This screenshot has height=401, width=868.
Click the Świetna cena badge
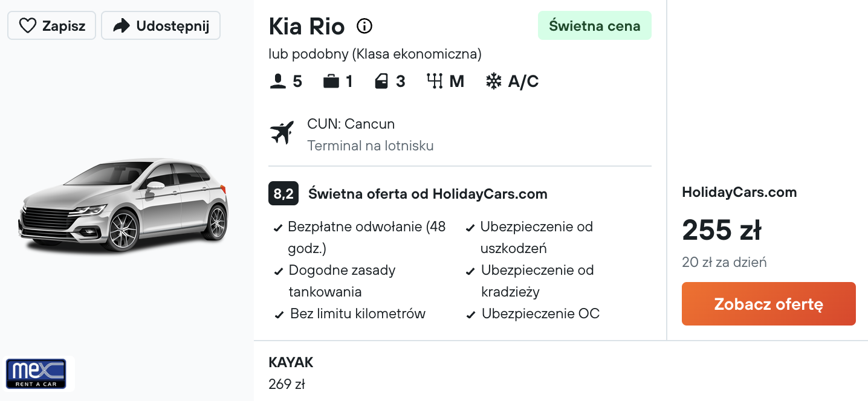coord(595,25)
